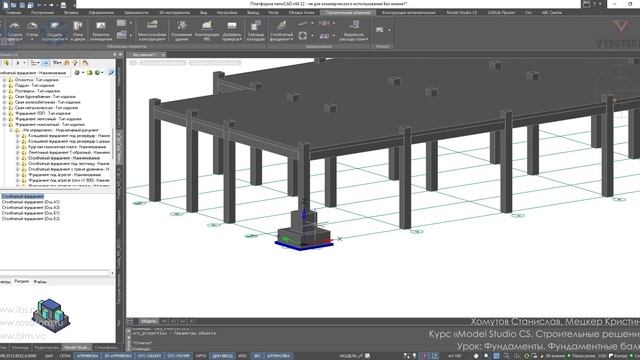
Task: Expand the Ростверки - Тип изделия node
Action: 4,91
